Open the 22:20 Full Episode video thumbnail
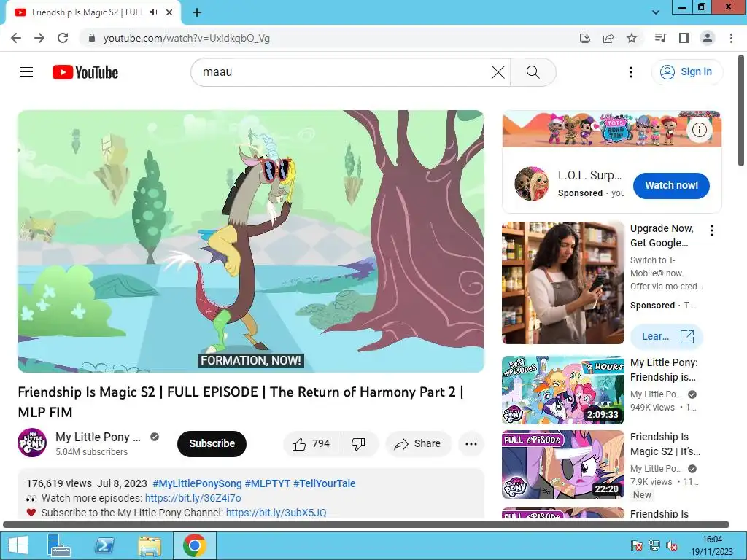 (562, 464)
